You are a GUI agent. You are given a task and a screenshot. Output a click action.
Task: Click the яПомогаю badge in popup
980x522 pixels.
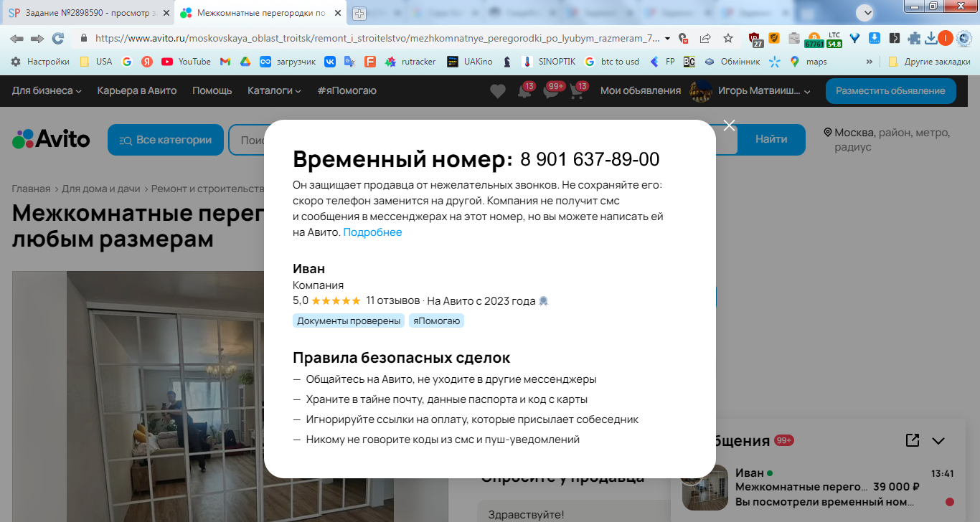click(437, 321)
